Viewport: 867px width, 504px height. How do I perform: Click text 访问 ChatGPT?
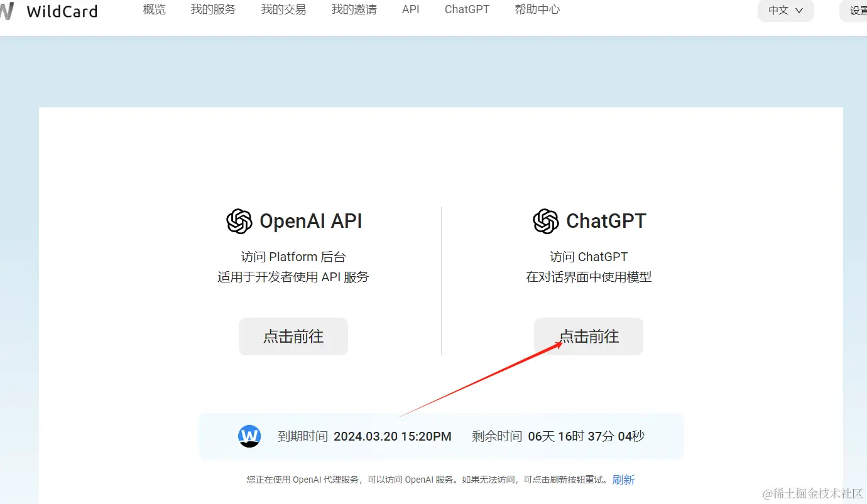tap(589, 257)
